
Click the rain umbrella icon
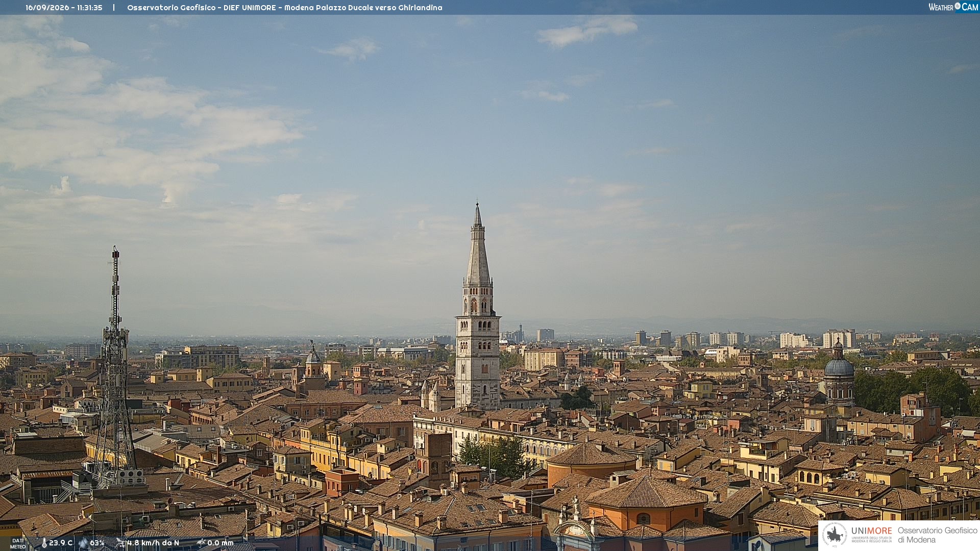click(201, 543)
